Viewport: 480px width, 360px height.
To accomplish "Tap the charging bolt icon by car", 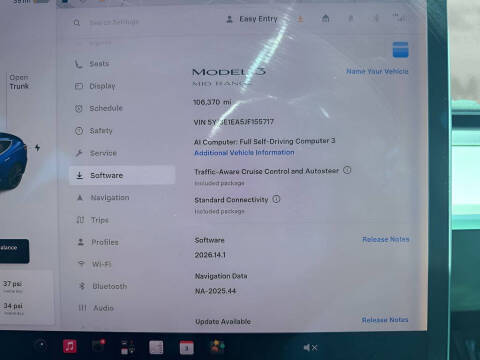I will [x=37, y=147].
